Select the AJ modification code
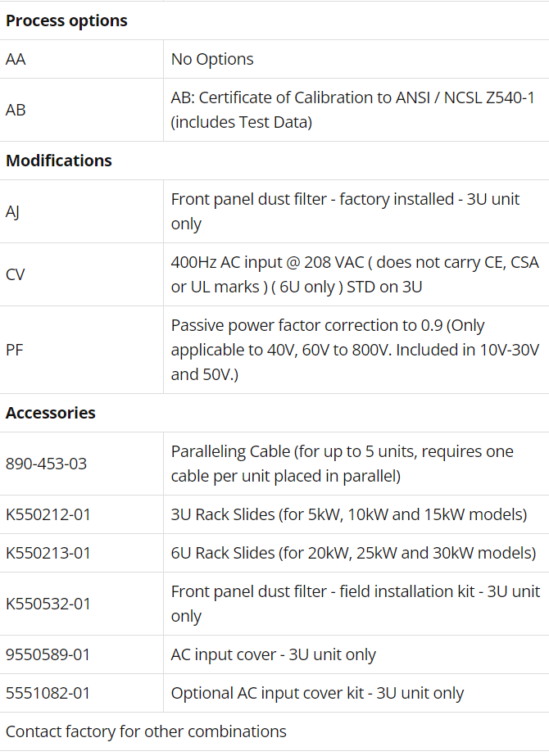 coord(12,211)
